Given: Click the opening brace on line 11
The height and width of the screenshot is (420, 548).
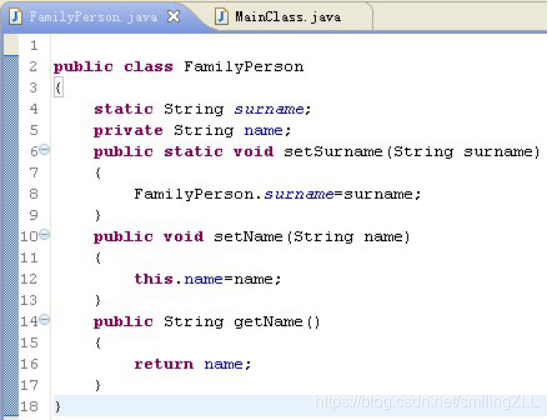Looking at the screenshot, I should pos(98,258).
